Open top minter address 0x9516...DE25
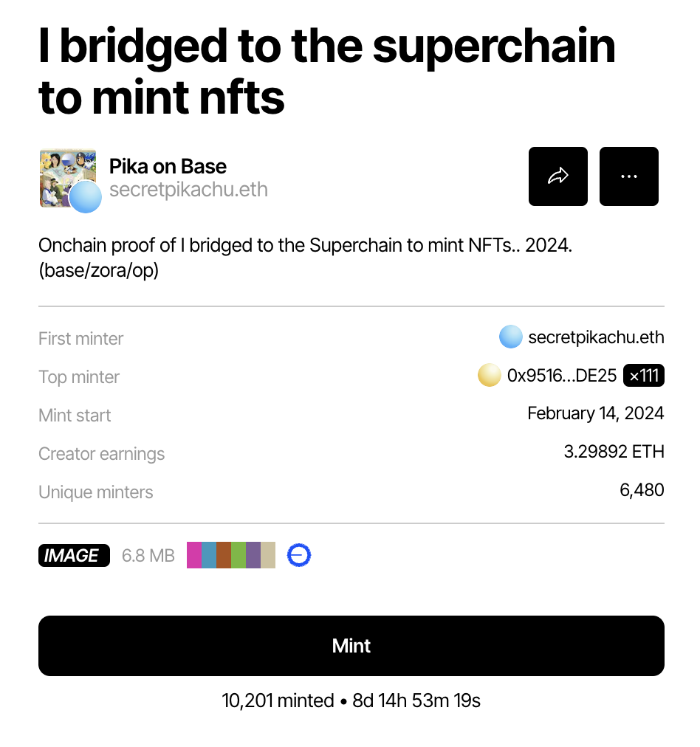This screenshot has height=747, width=700. (x=562, y=376)
